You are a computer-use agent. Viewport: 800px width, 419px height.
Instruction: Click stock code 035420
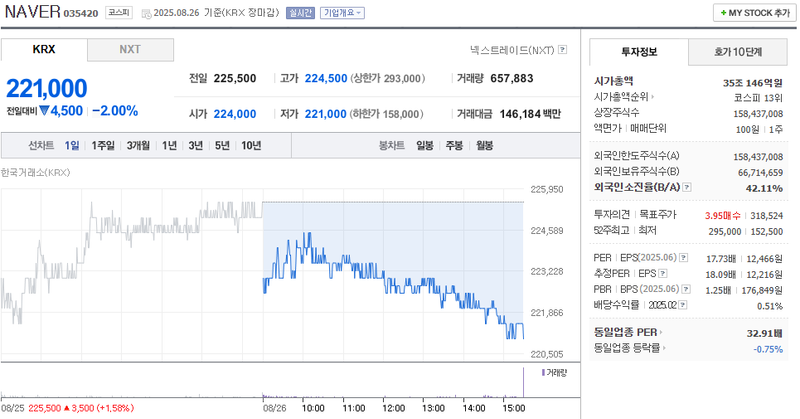pos(81,14)
